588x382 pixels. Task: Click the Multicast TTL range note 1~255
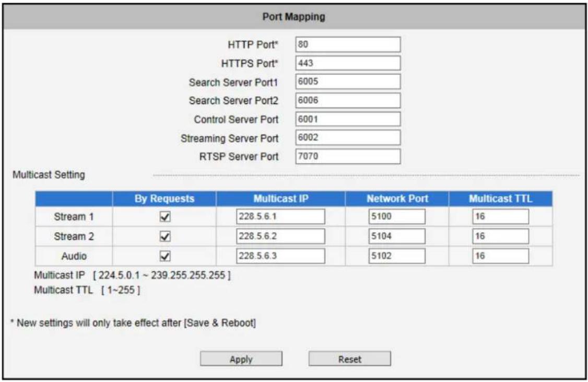[87, 290]
